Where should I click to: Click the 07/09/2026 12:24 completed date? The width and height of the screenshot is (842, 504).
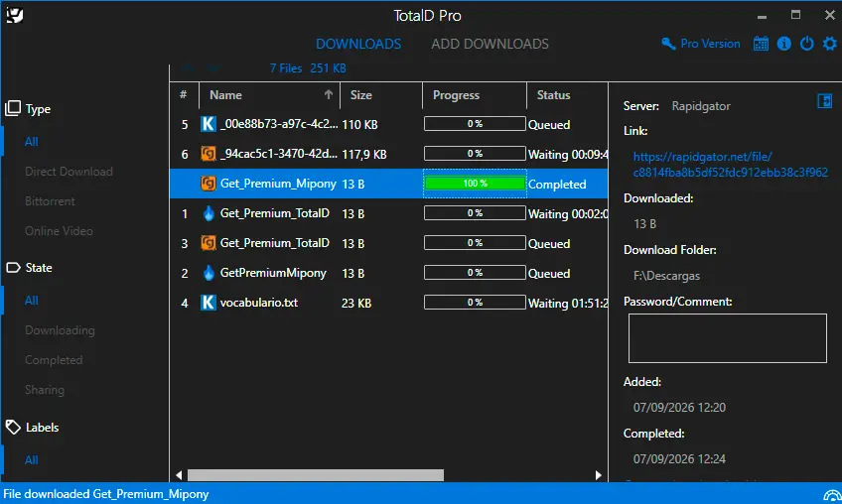point(679,459)
